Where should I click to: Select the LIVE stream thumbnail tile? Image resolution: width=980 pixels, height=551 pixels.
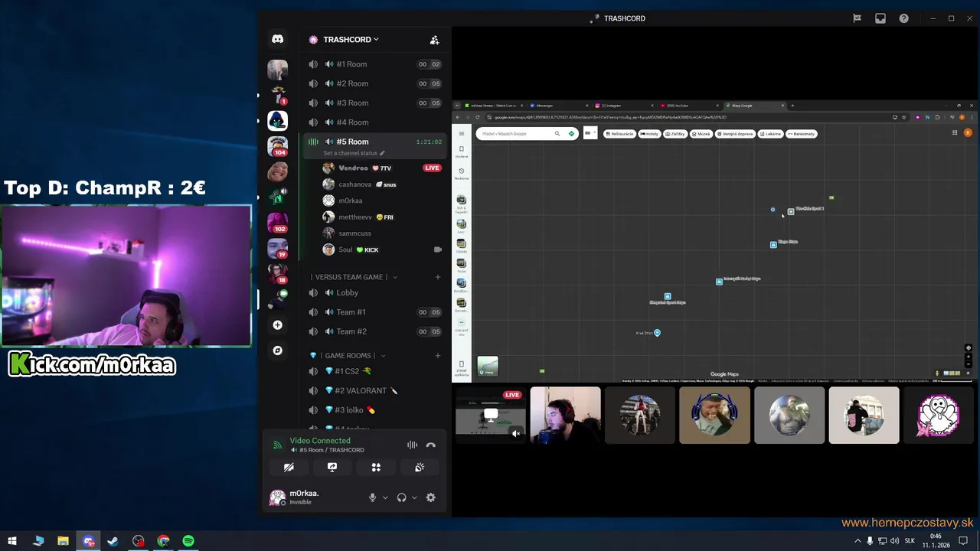pyautogui.click(x=491, y=416)
